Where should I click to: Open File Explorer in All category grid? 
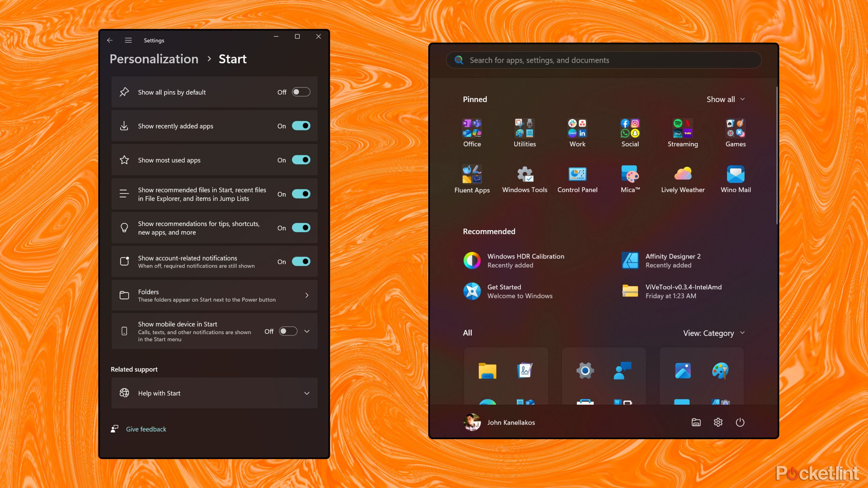pos(487,371)
